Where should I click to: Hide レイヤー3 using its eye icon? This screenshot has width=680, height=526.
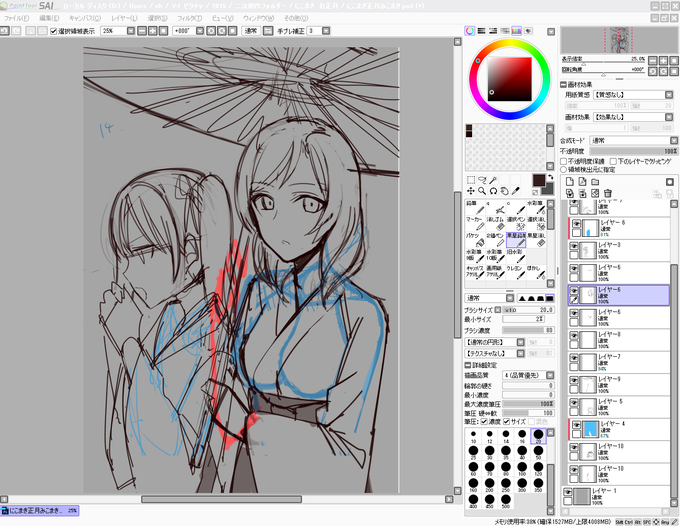click(574, 246)
